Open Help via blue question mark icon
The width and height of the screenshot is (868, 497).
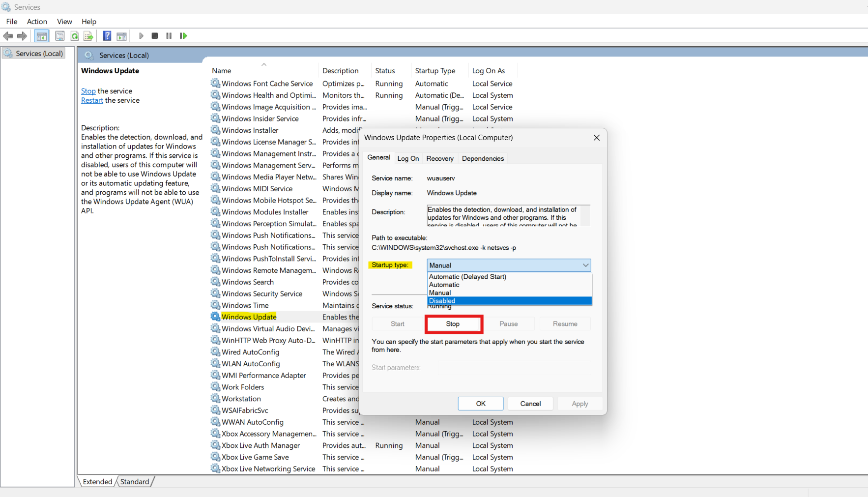[107, 36]
